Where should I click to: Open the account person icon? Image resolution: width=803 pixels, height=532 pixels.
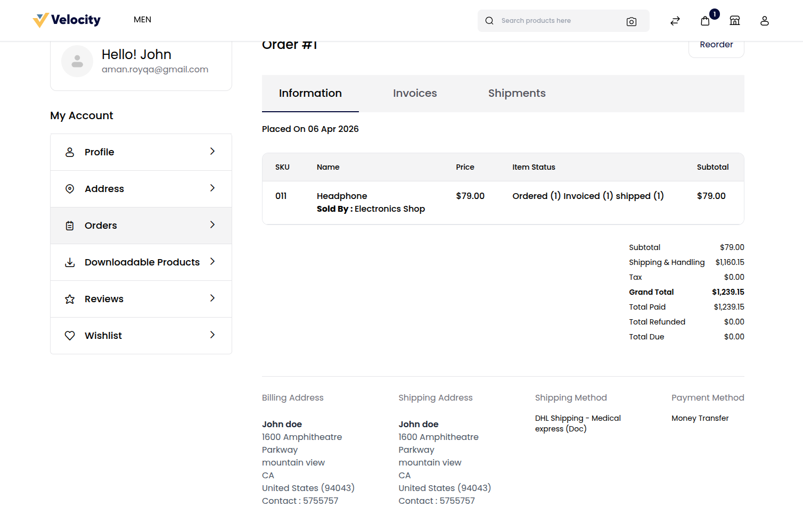(x=764, y=21)
